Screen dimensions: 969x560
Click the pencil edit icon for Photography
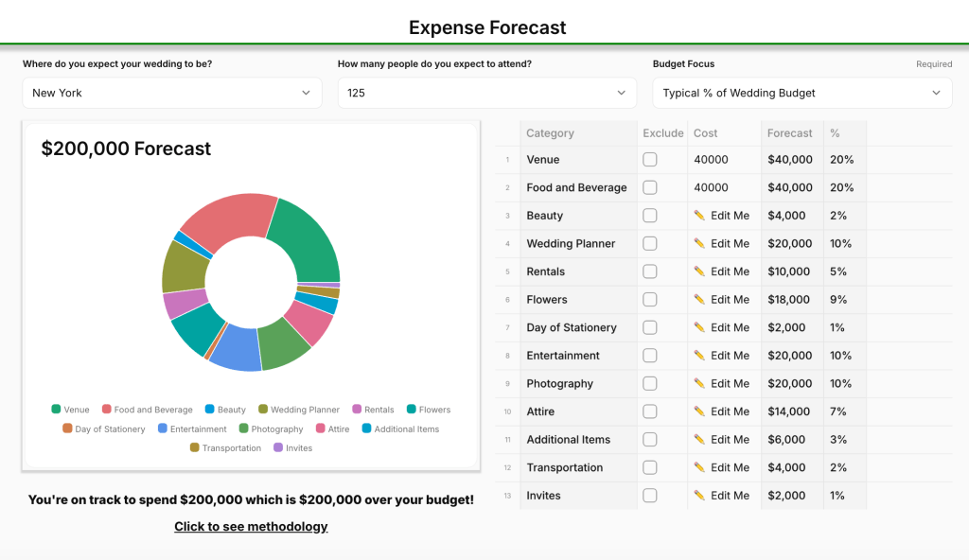[699, 384]
